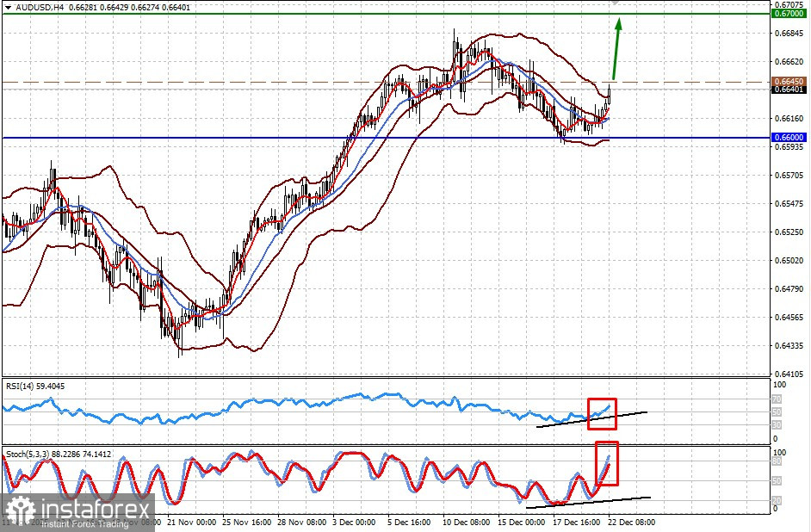Select the dashed brown horizontal line
The image size is (811, 532).
coord(386,82)
